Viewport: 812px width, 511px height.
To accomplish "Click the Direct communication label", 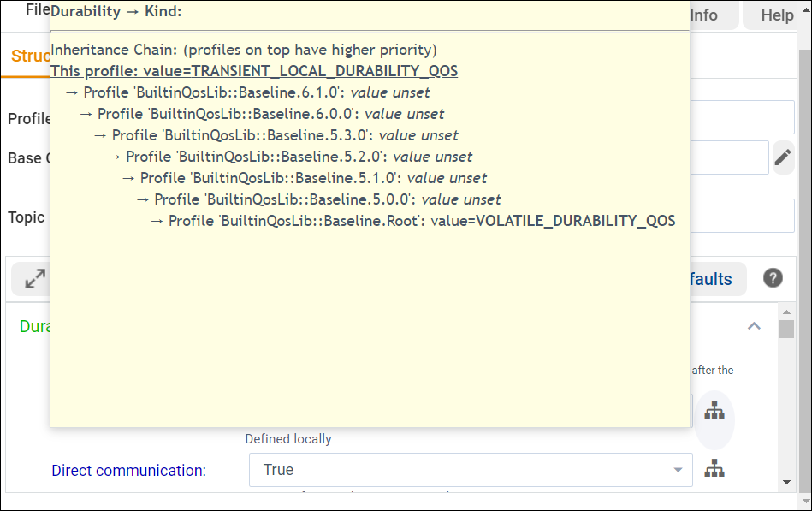I will click(128, 470).
